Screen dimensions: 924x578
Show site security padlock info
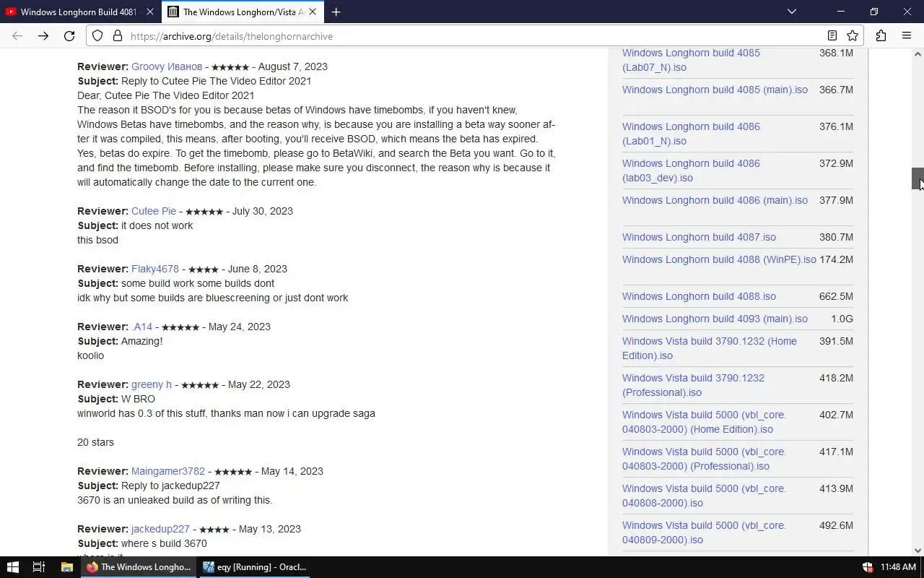(116, 36)
